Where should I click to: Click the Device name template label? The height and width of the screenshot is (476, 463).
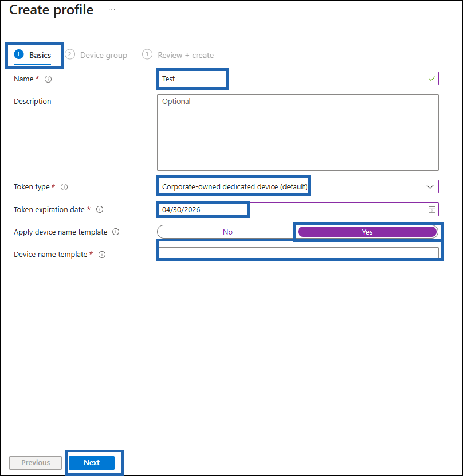point(50,255)
